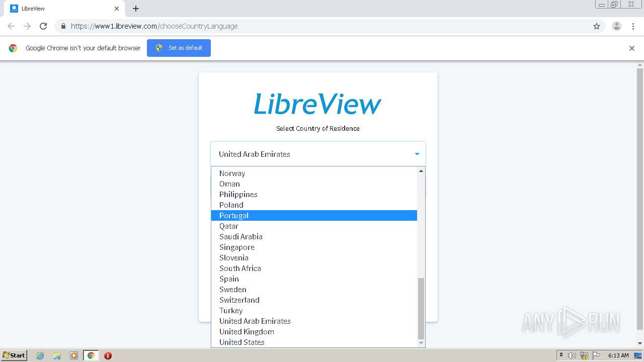This screenshot has width=644, height=362.
Task: Open the Action Center flag icon
Action: pyautogui.click(x=596, y=355)
